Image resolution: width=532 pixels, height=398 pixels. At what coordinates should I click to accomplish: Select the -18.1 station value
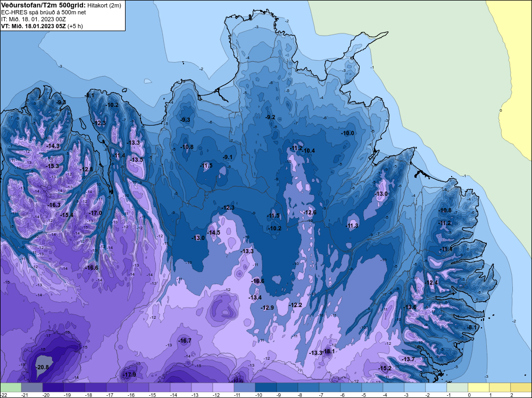pos(328,351)
